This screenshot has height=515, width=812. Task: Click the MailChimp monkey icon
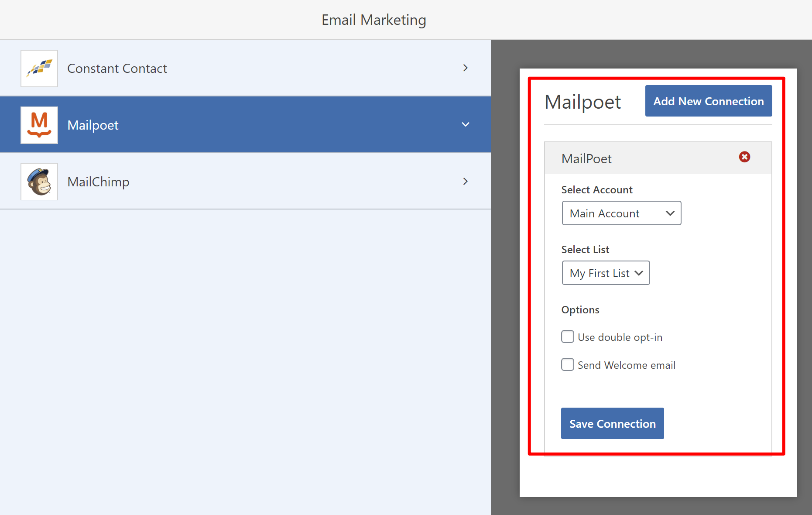point(39,182)
